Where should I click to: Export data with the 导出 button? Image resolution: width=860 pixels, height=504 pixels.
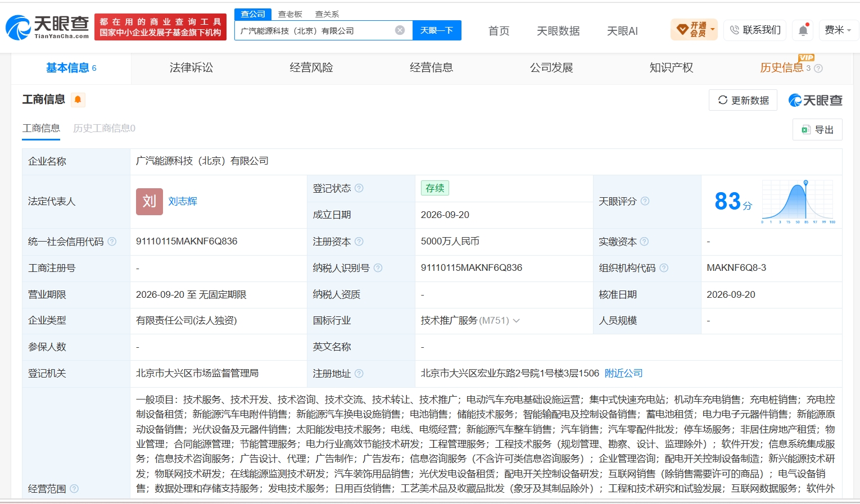tap(817, 130)
